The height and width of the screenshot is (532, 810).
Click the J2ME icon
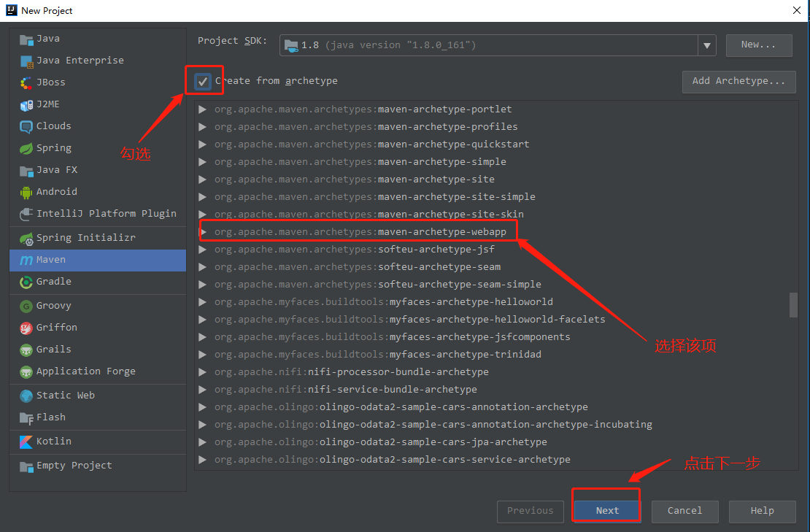(26, 105)
